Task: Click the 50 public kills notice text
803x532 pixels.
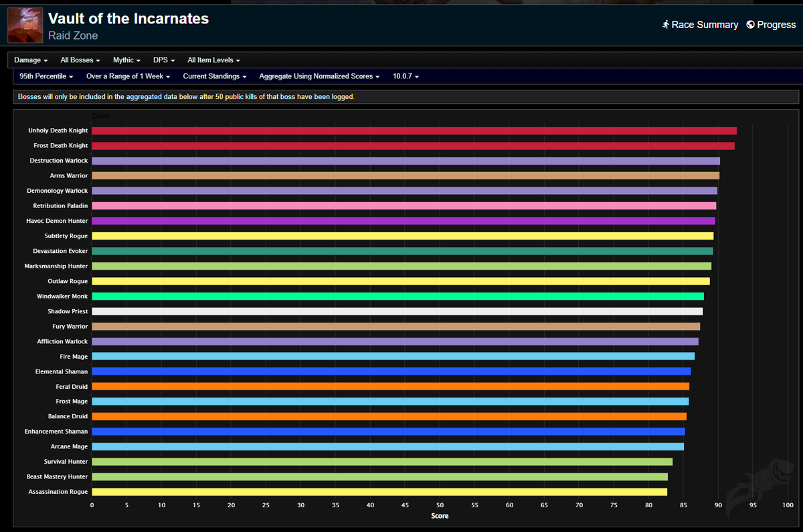Action: click(x=186, y=97)
